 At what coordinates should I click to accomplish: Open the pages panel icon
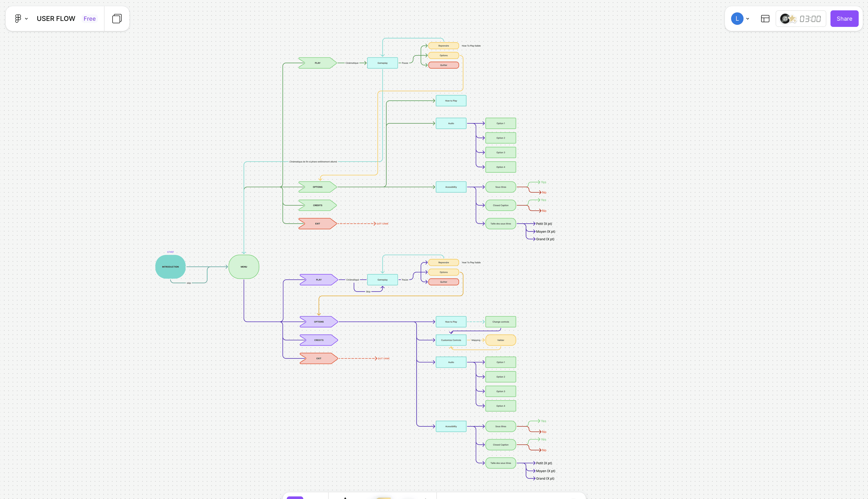(117, 19)
